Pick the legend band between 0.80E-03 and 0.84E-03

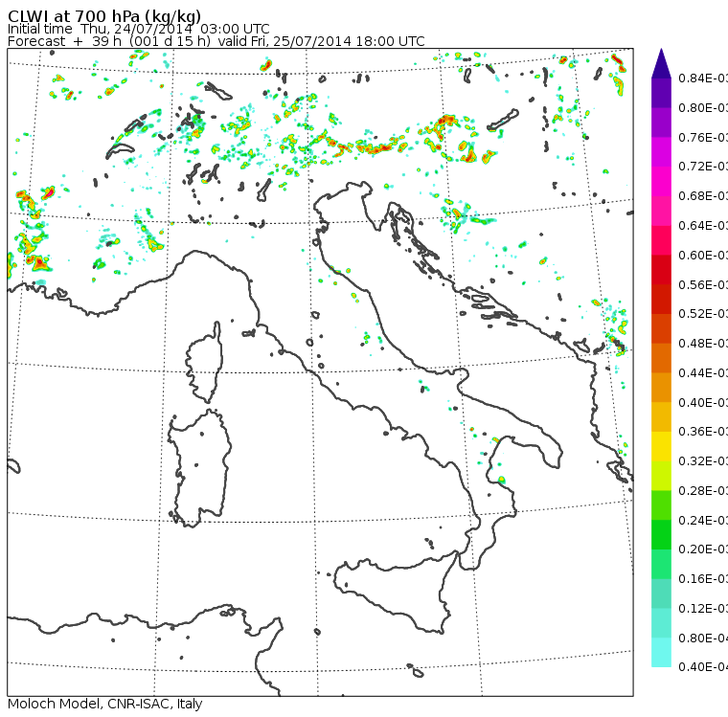click(661, 93)
